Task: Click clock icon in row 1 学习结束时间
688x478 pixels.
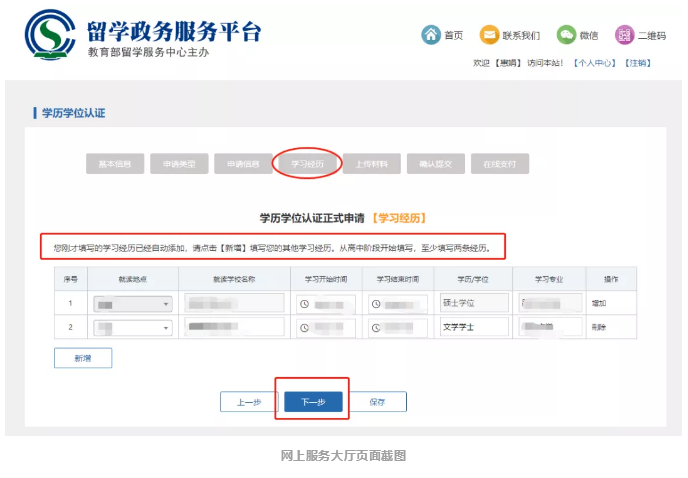Action: click(x=377, y=303)
